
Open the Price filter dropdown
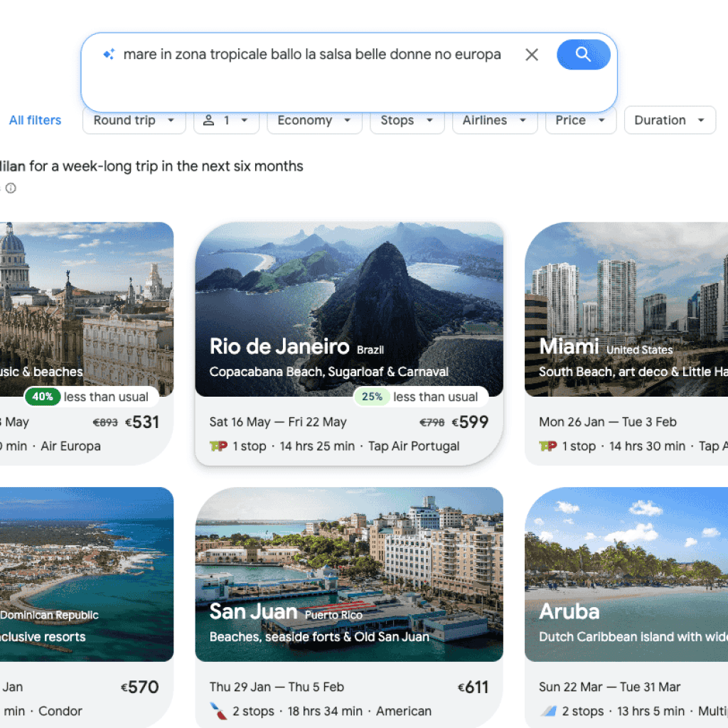[x=580, y=120]
